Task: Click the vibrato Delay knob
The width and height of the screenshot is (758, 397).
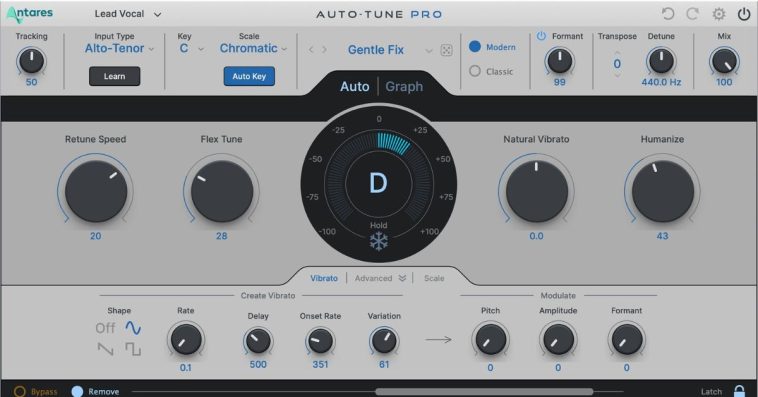Action: [258, 341]
